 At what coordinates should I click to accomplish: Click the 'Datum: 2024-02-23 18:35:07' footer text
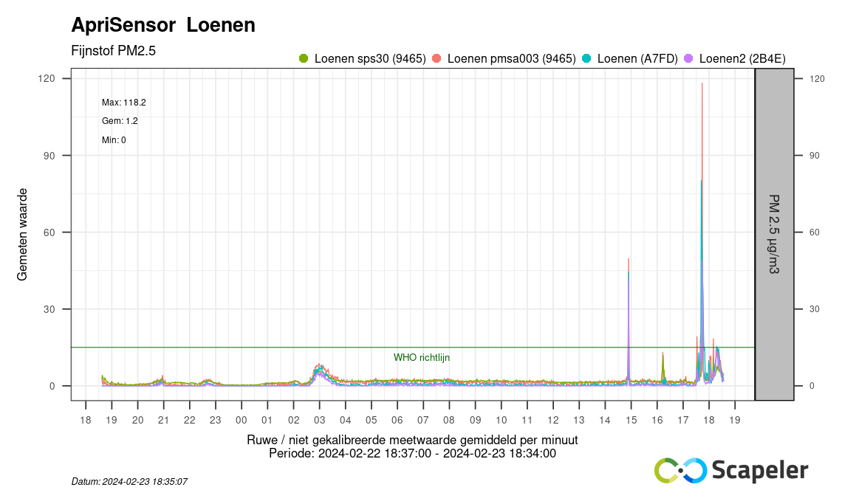[x=129, y=482]
